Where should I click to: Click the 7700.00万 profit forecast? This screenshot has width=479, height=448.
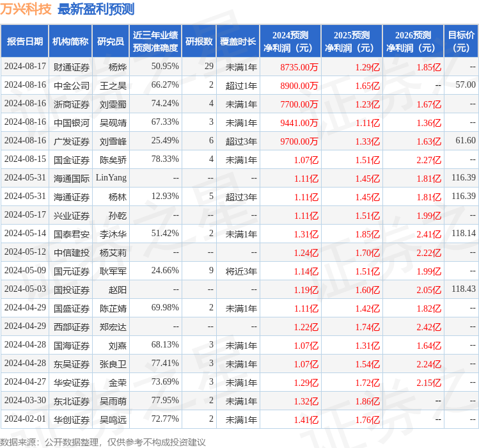pyautogui.click(x=299, y=104)
